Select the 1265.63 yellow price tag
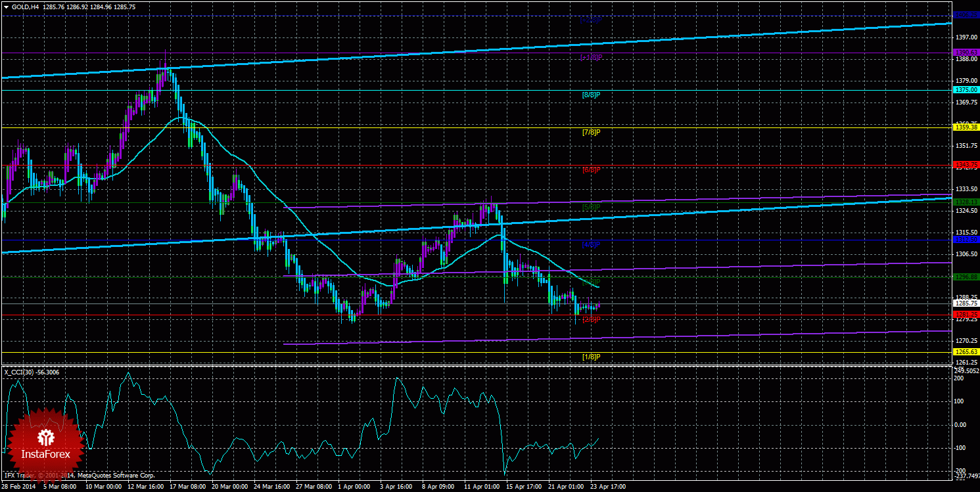This screenshot has height=492, width=980. 966,352
